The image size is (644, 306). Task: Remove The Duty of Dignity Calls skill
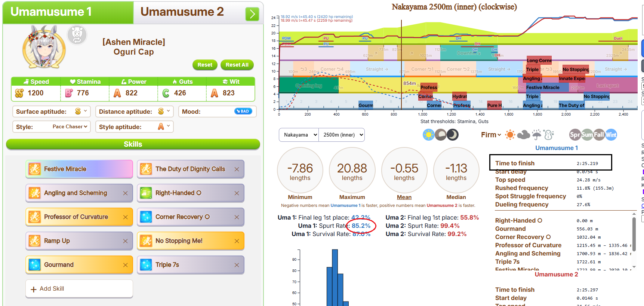point(237,169)
